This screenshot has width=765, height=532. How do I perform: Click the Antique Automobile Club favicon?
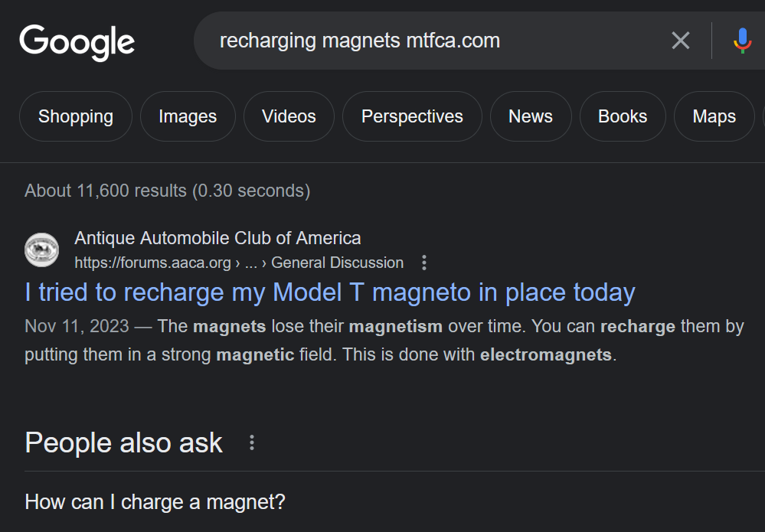click(x=41, y=250)
